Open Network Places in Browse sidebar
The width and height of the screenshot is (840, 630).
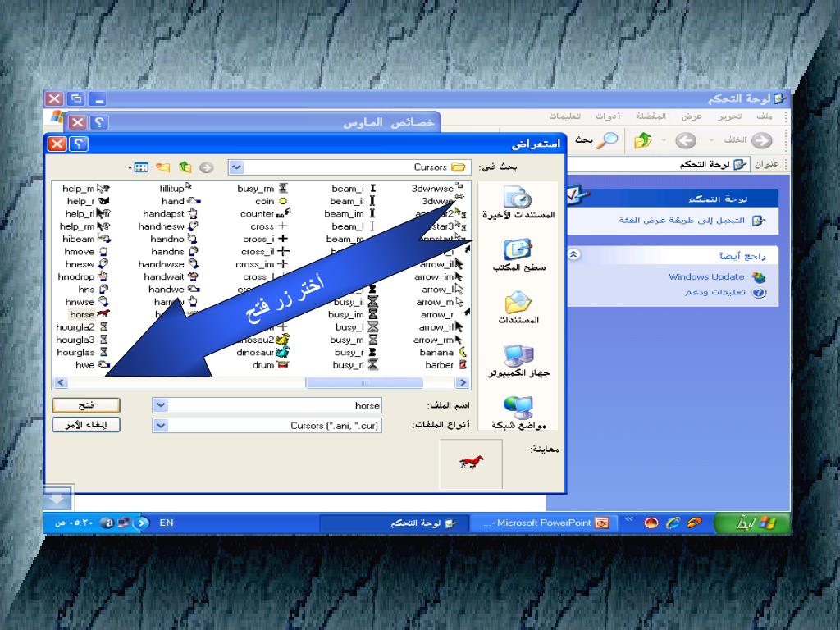pos(518,413)
